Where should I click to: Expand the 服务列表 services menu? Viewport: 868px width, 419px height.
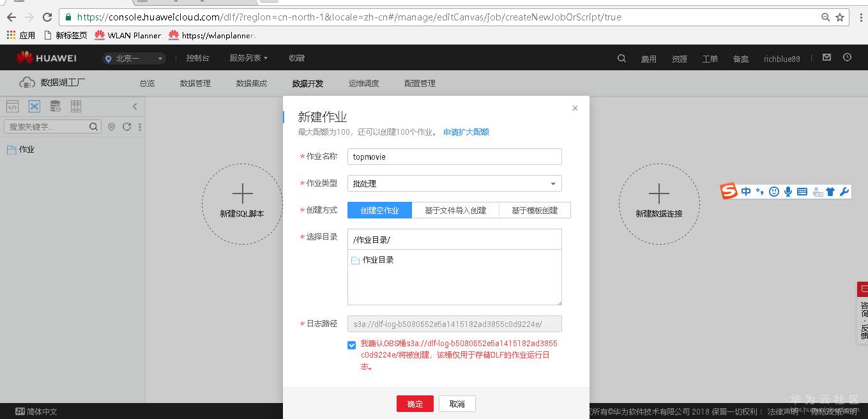point(248,58)
